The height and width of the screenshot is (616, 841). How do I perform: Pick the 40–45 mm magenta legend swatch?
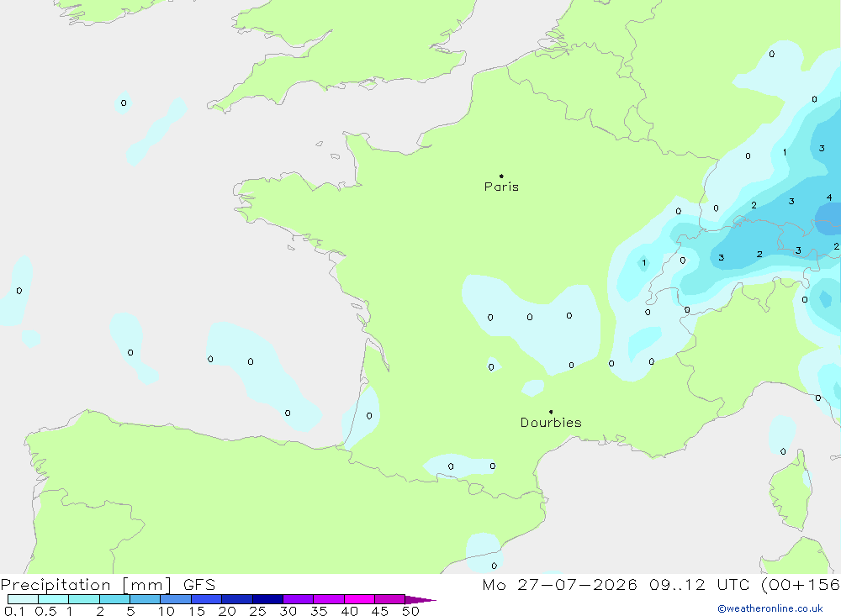point(359,599)
